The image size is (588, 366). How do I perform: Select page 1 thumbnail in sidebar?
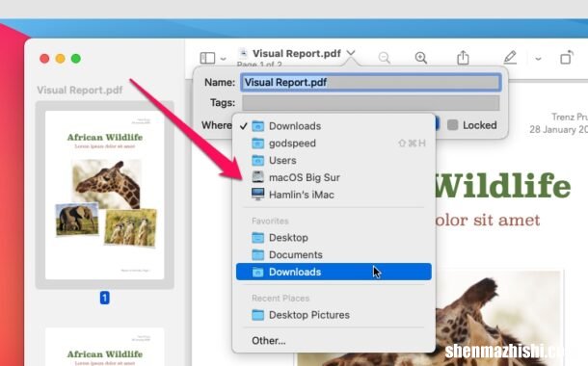click(x=105, y=195)
